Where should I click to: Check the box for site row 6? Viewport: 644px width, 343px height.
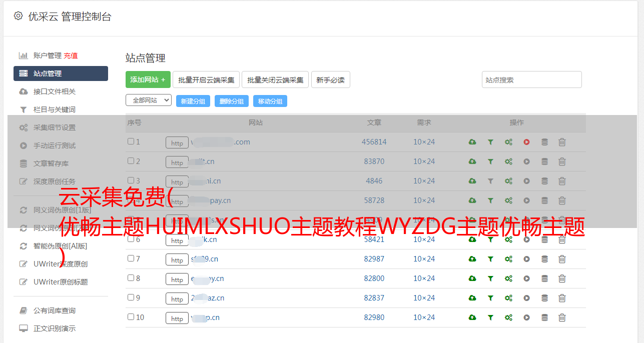pos(131,239)
